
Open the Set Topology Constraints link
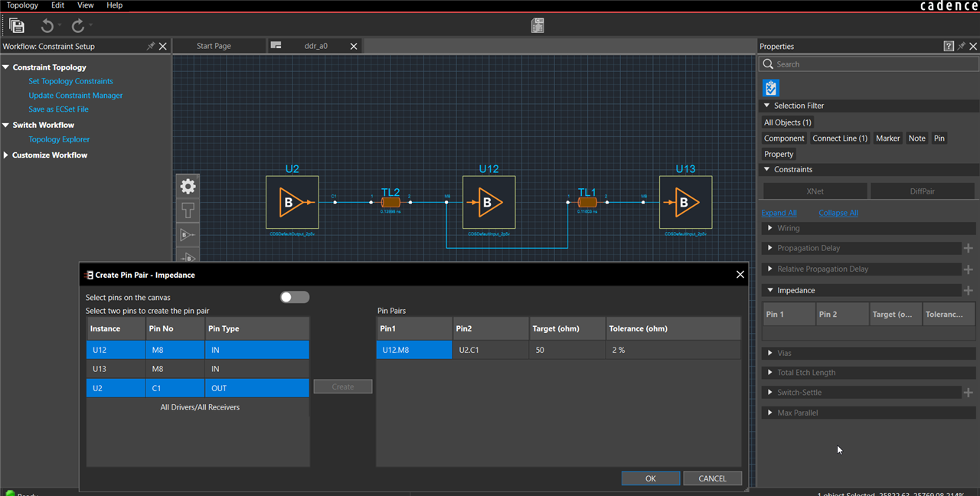coord(70,81)
